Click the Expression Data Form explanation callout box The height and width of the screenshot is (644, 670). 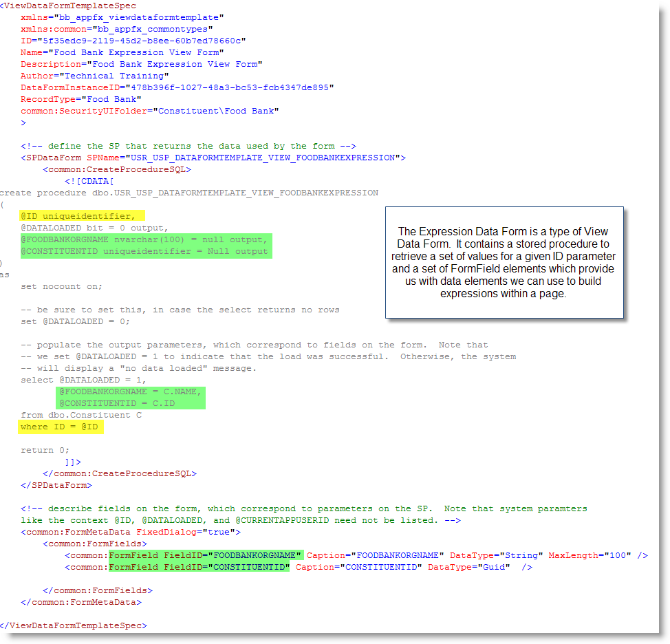[x=504, y=262]
